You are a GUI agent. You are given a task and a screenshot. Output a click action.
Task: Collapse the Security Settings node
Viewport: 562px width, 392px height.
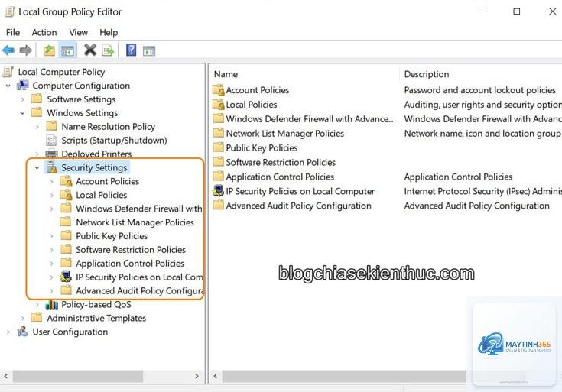click(x=37, y=167)
